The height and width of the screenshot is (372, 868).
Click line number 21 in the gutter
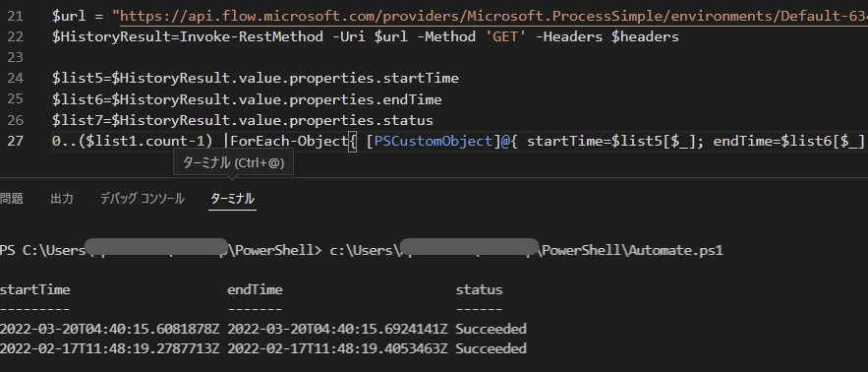click(x=16, y=16)
